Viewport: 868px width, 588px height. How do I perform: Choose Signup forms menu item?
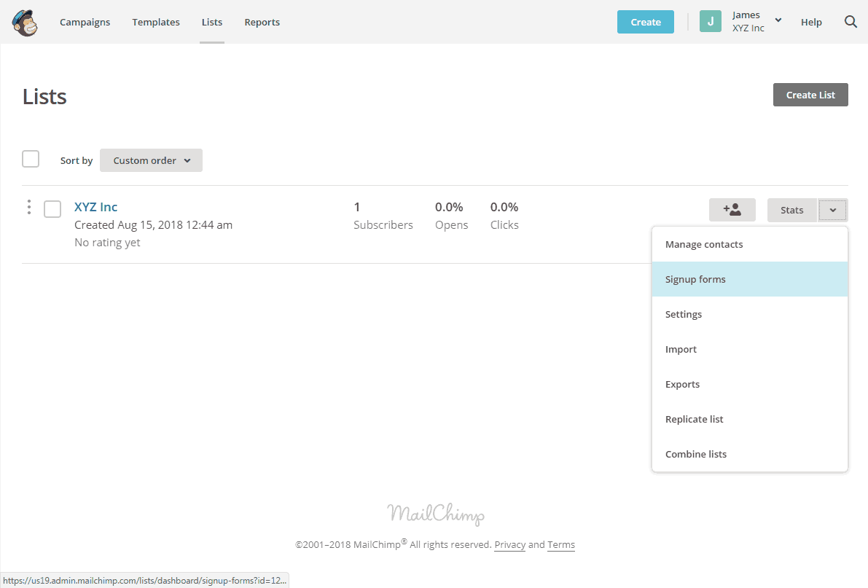pos(749,279)
